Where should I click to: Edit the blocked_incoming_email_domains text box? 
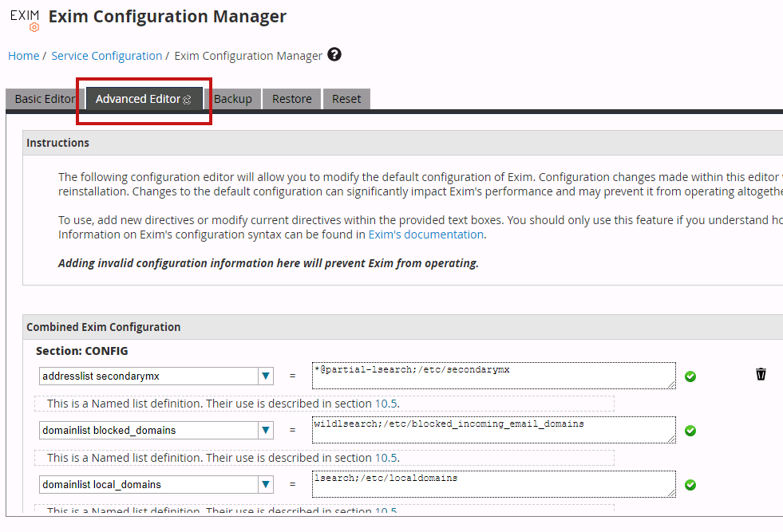coord(494,430)
